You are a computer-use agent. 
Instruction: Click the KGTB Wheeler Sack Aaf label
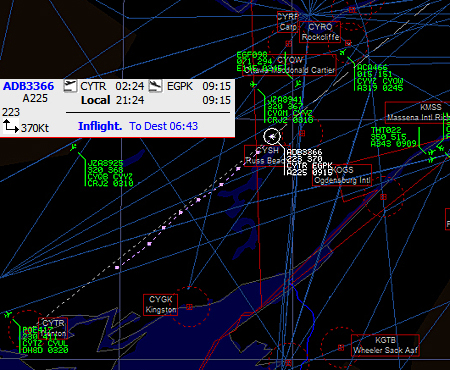click(x=385, y=345)
